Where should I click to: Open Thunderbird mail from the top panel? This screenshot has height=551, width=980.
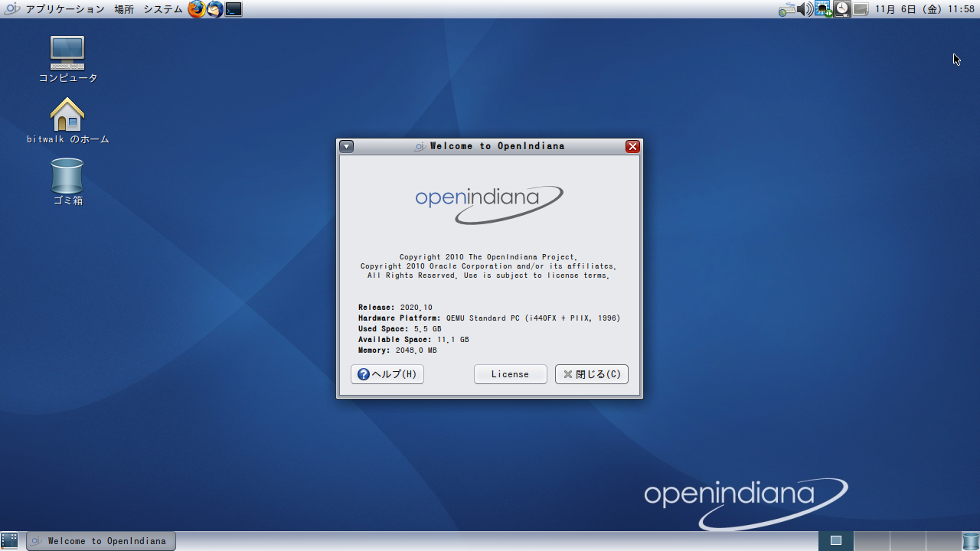pos(214,9)
